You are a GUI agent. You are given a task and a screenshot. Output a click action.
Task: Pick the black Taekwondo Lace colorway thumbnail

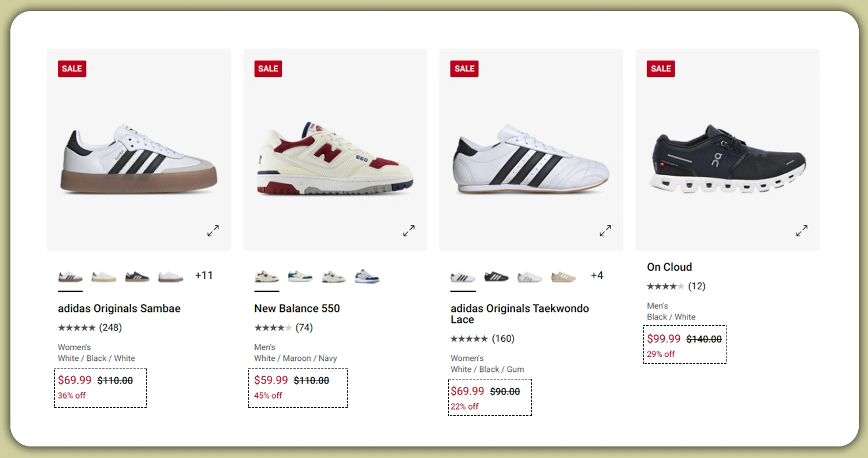[x=496, y=275]
